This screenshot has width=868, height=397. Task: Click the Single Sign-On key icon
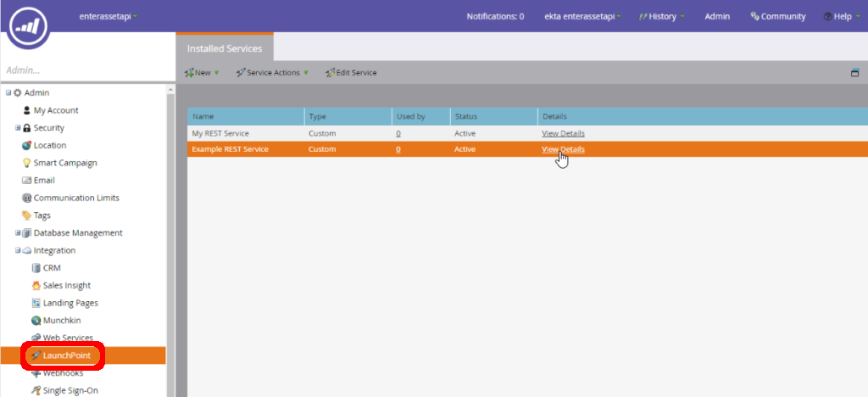point(36,390)
